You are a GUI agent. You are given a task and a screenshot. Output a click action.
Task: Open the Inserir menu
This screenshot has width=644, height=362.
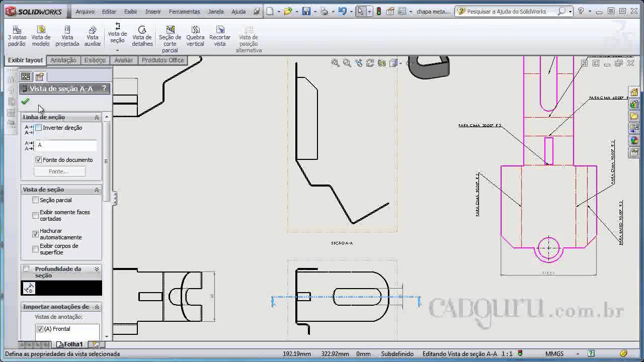click(x=153, y=12)
